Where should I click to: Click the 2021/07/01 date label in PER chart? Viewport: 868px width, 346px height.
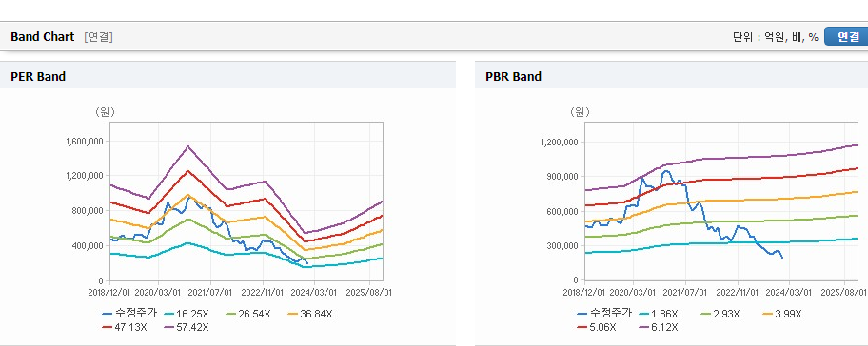[210, 292]
